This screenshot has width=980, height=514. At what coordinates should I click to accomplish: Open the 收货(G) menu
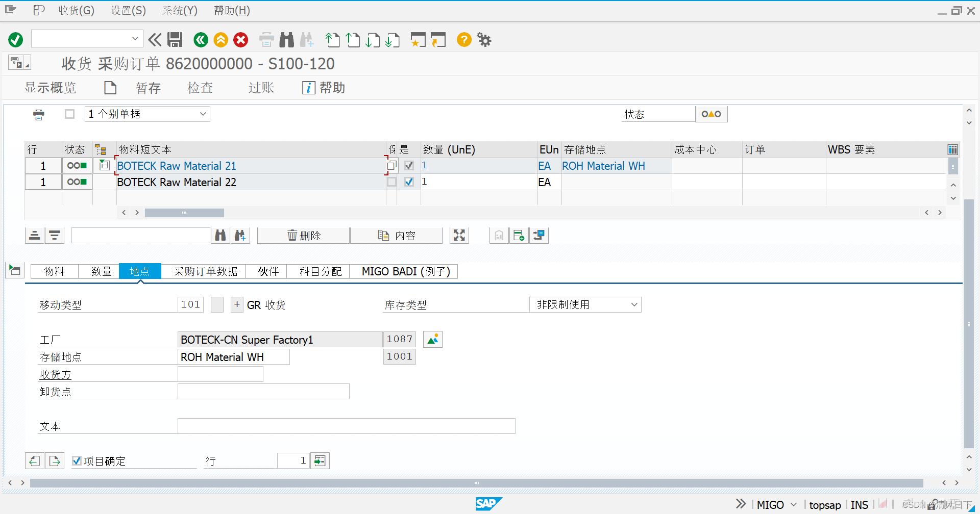click(x=76, y=11)
